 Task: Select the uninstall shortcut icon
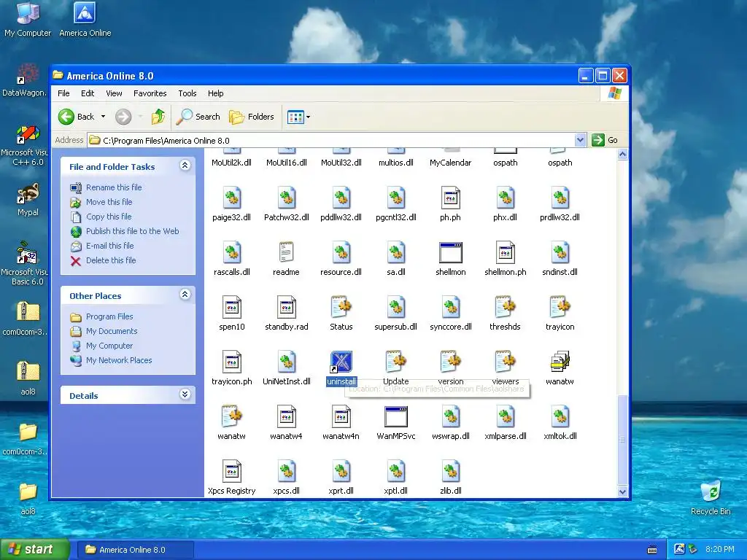(x=341, y=362)
